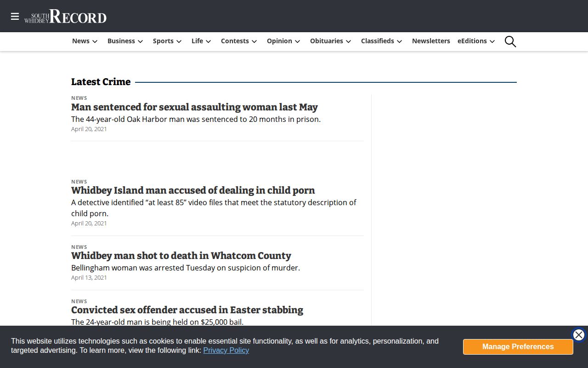Open the hamburger menu icon
The width and height of the screenshot is (588, 368).
click(15, 17)
